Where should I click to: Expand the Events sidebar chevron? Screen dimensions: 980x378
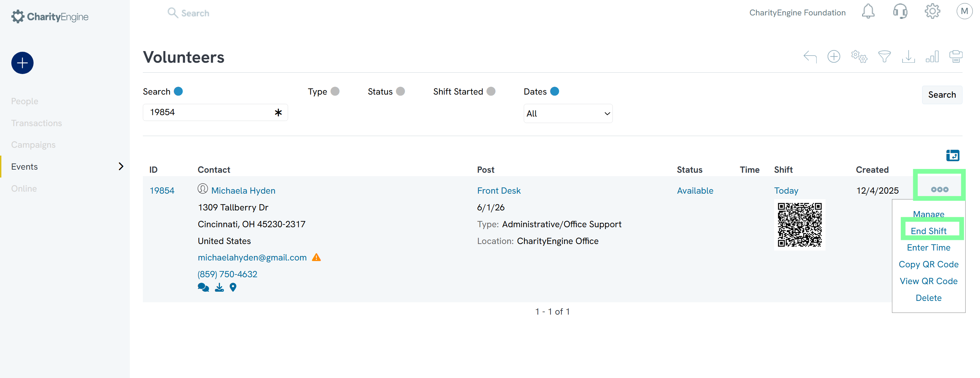121,166
